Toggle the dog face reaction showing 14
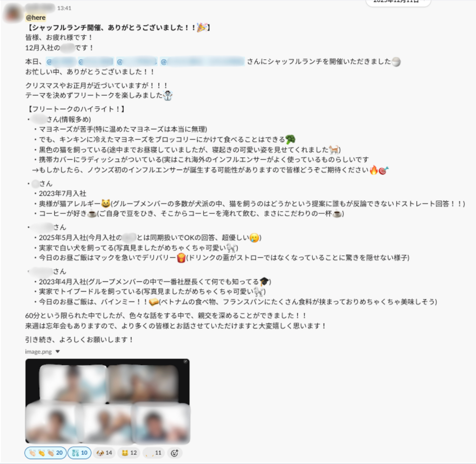The height and width of the screenshot is (464, 476). 104,453
